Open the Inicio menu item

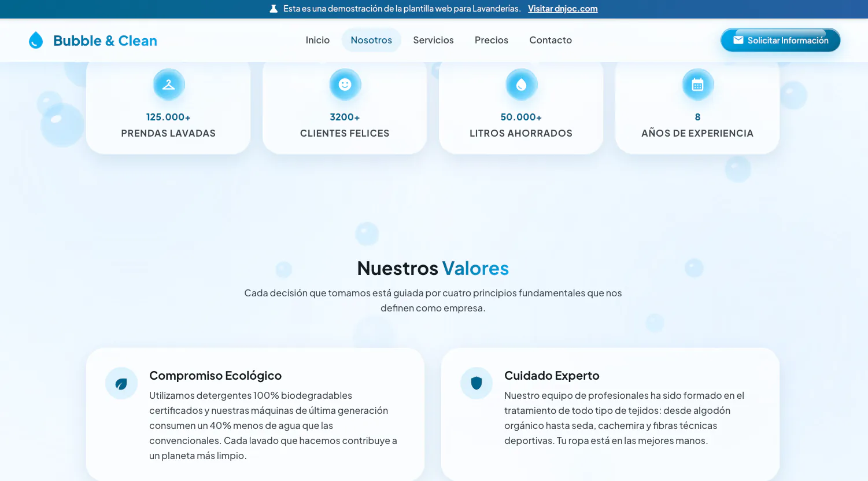pos(317,40)
